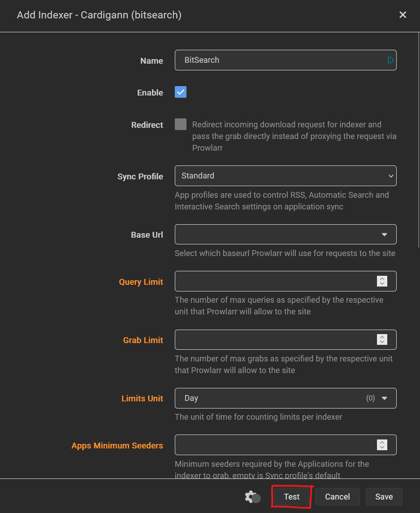Lower Apps Minimum Seeders with down arrow
The image size is (420, 513).
click(382, 448)
